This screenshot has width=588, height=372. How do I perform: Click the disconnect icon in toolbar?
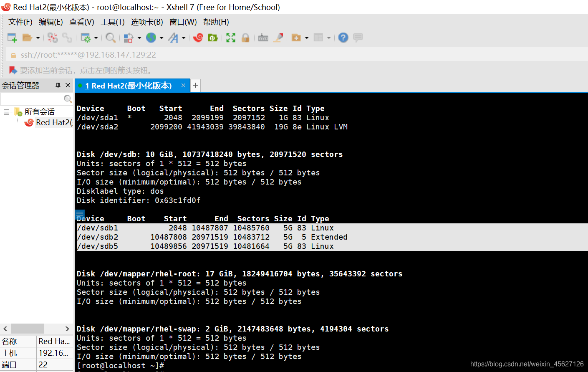[x=53, y=38]
